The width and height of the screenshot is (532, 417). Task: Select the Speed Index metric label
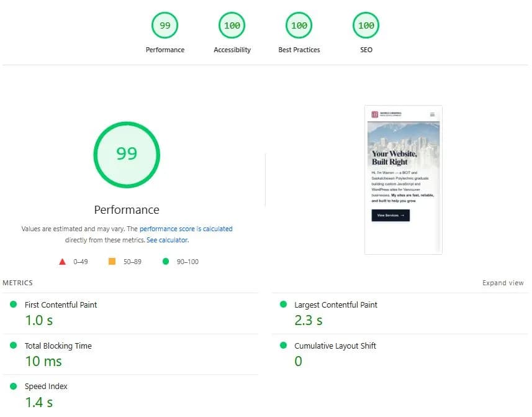[46, 386]
